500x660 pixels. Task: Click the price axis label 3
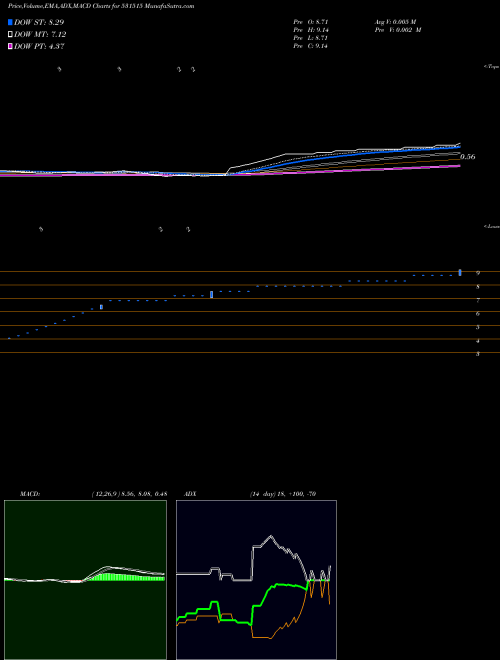click(x=478, y=354)
